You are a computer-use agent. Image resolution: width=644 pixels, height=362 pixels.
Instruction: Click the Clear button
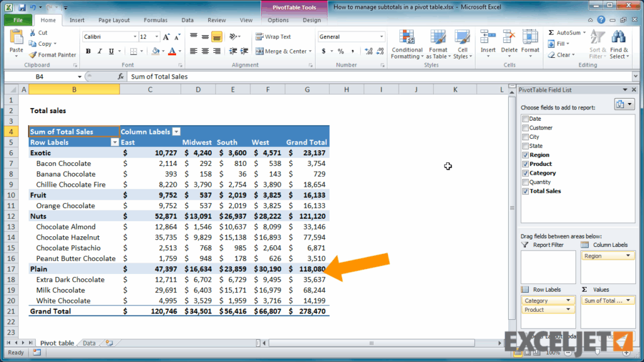[x=562, y=55]
